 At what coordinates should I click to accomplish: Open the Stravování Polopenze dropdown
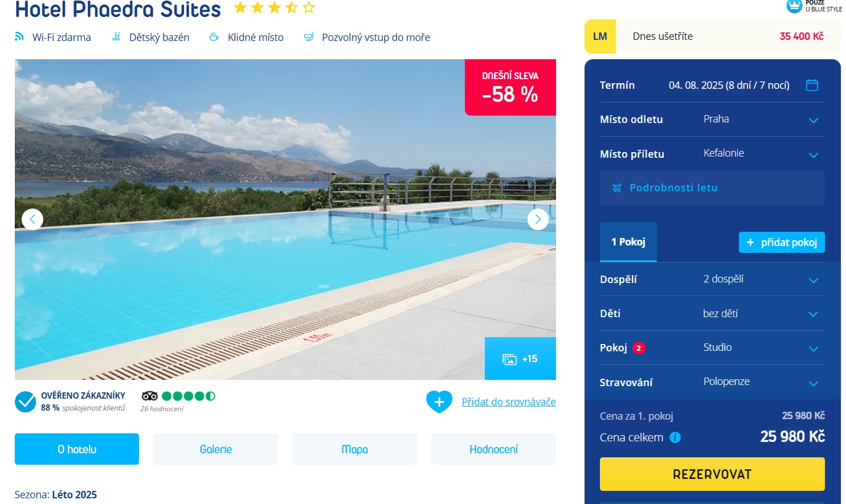coord(712,382)
